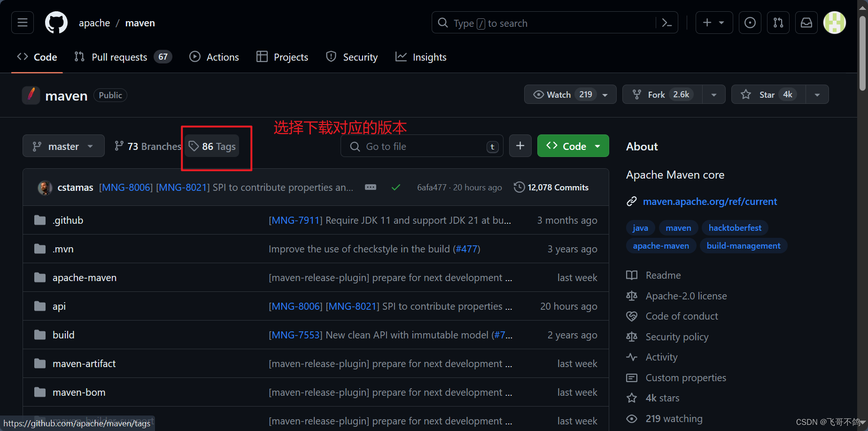Expand commit message ellipsis button
This screenshot has width=868, height=431.
click(371, 187)
